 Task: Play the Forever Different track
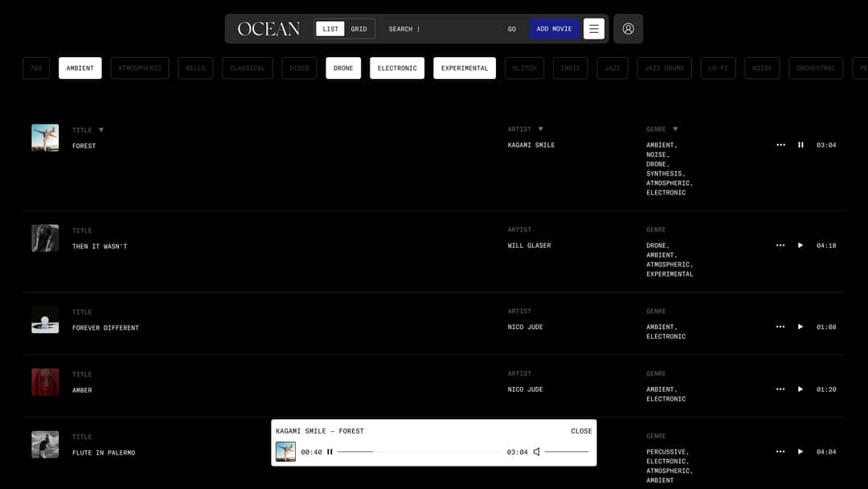pyautogui.click(x=800, y=327)
